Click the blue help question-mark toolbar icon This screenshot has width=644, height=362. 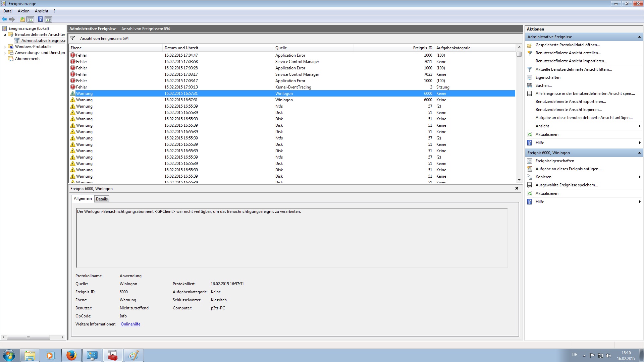pos(40,19)
